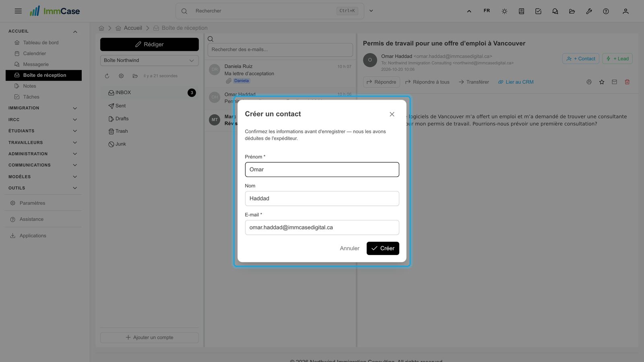The height and width of the screenshot is (362, 644).
Task: Expand the IRCC sidebar section
Action: pos(43,119)
